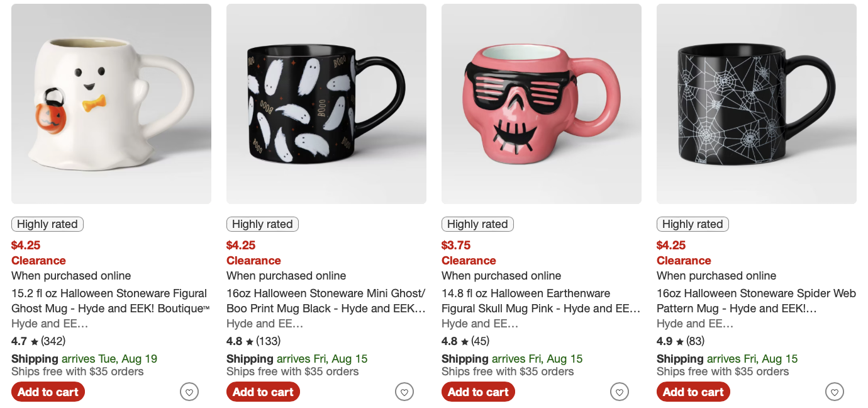This screenshot has width=868, height=408.
Task: Add the Pink Figural Skull Mug to cart
Action: 478,392
